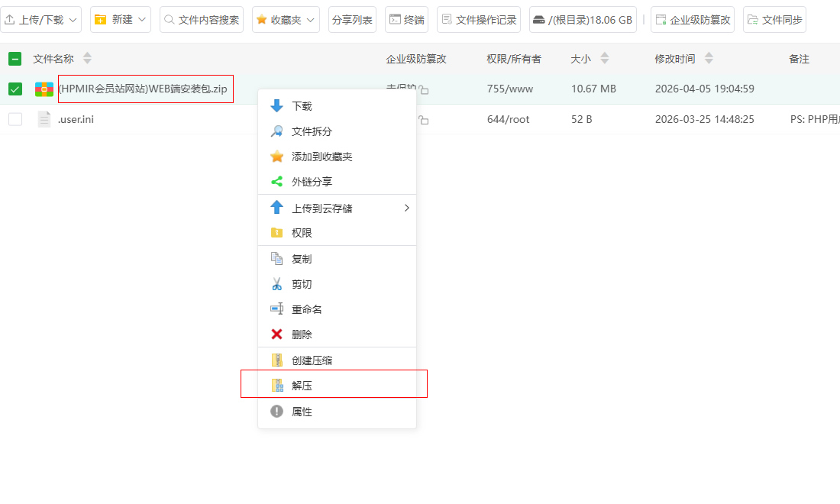This screenshot has width=840, height=504.
Task: Open the favorites (收藏夹) dropdown
Action: (x=286, y=20)
